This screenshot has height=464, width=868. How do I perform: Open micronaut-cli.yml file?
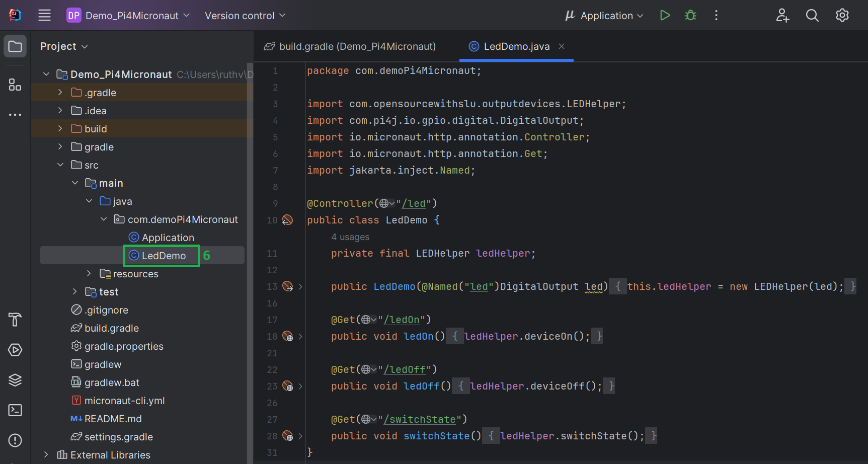point(118,401)
